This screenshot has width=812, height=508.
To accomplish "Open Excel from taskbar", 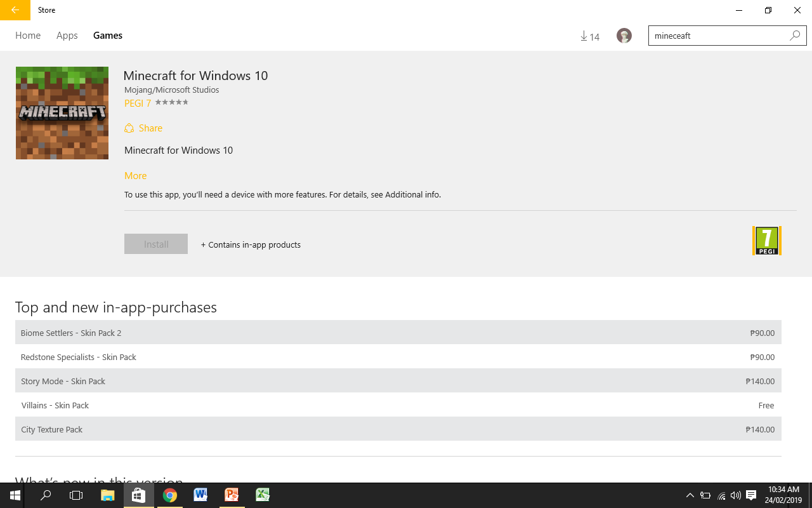I will coord(263,495).
